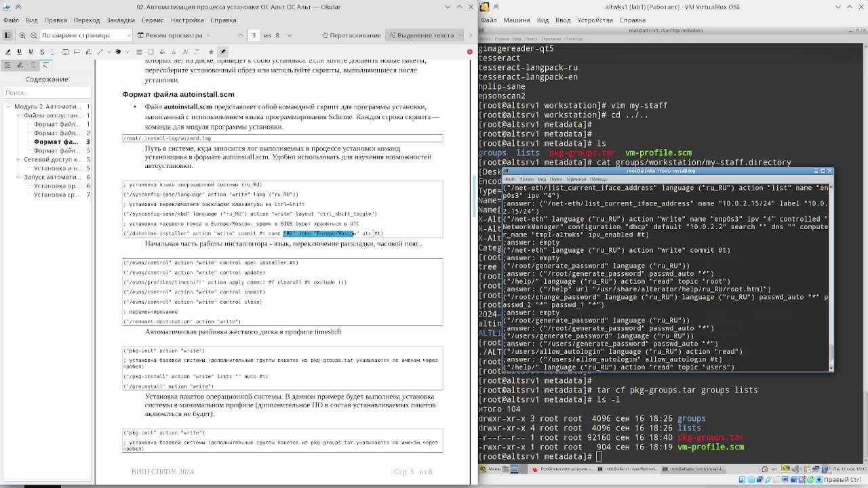Open the Справка menu in Okular
This screenshot has height=488, width=868.
coord(223,20)
